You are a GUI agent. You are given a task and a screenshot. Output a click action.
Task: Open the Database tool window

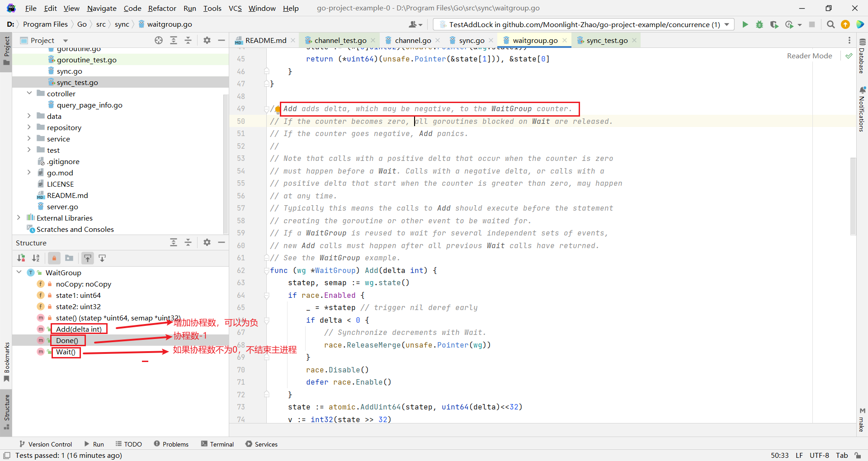click(x=862, y=56)
